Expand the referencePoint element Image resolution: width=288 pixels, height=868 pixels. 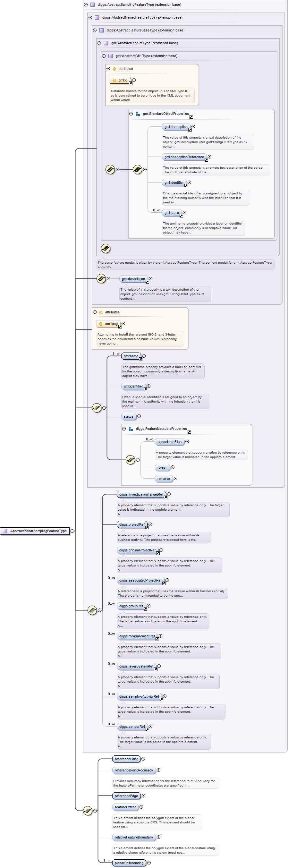(x=143, y=759)
